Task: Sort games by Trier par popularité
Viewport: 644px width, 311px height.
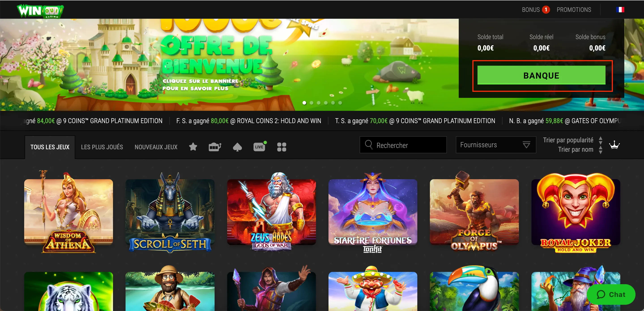Action: (568, 140)
